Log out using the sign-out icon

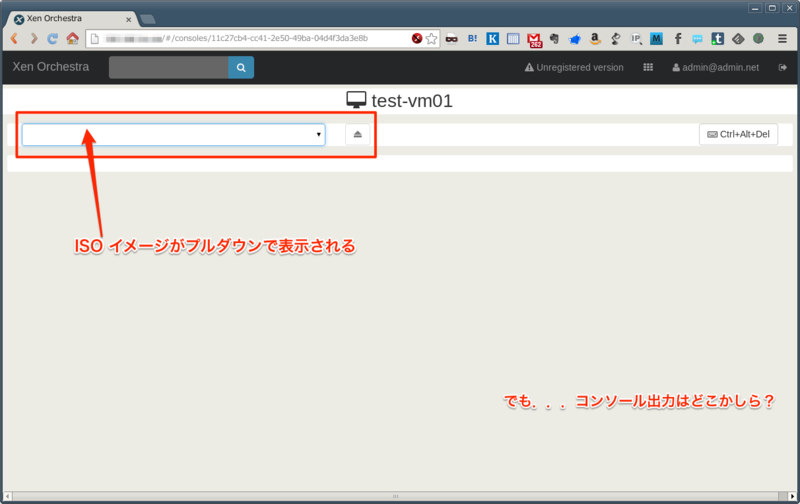(783, 67)
